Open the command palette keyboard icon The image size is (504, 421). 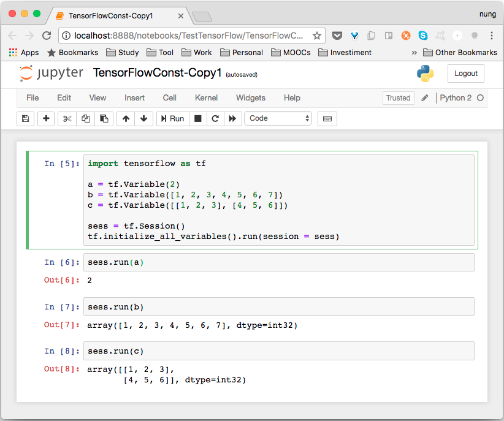point(327,119)
